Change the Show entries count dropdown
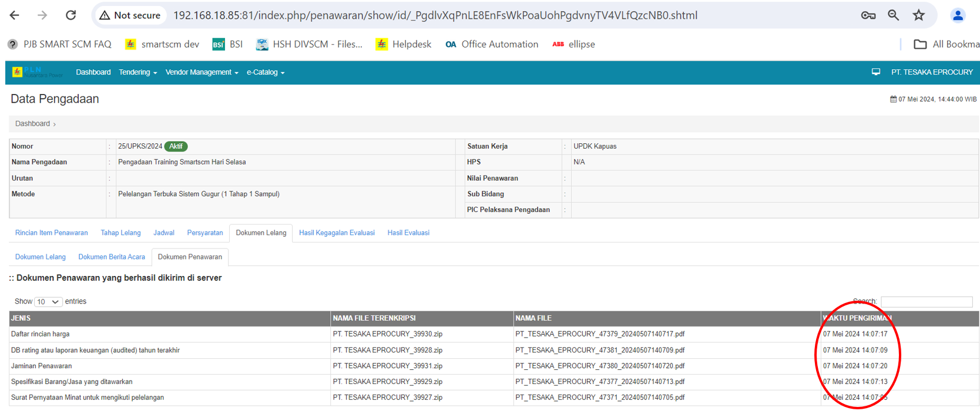The width and height of the screenshot is (980, 414). click(x=48, y=302)
